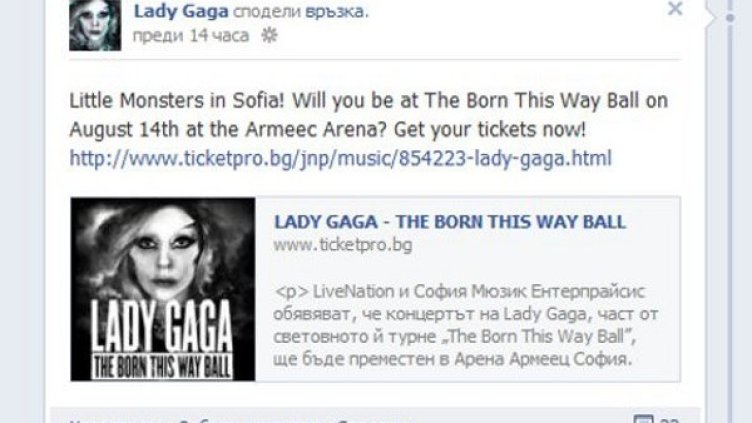This screenshot has width=752, height=423.
Task: Open the comments bubble icon at bottom
Action: pos(643,419)
